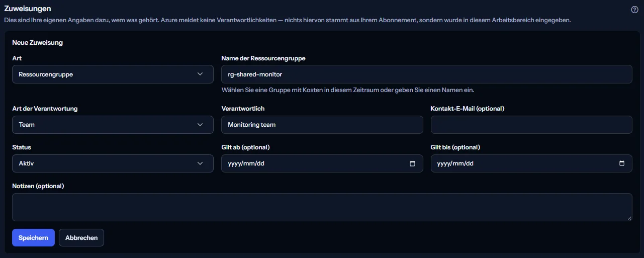Click the Kontakt-E-Mail (optional) label
Image resolution: width=644 pixels, height=258 pixels.
pyautogui.click(x=468, y=109)
